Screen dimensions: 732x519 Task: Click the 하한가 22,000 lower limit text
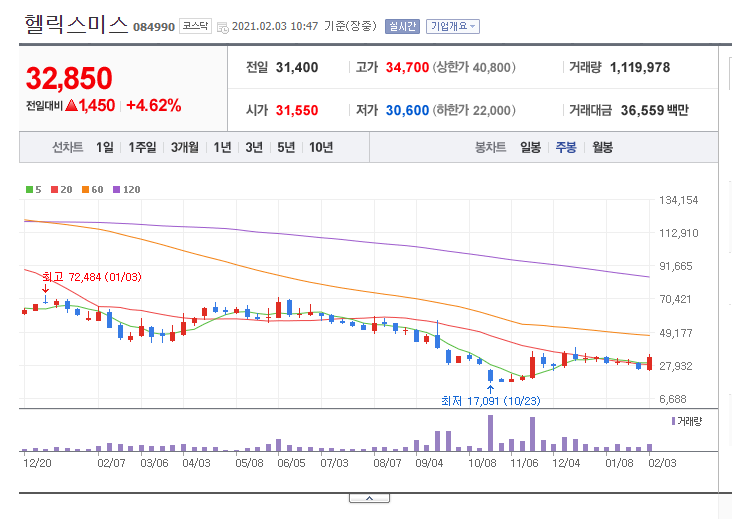click(474, 110)
